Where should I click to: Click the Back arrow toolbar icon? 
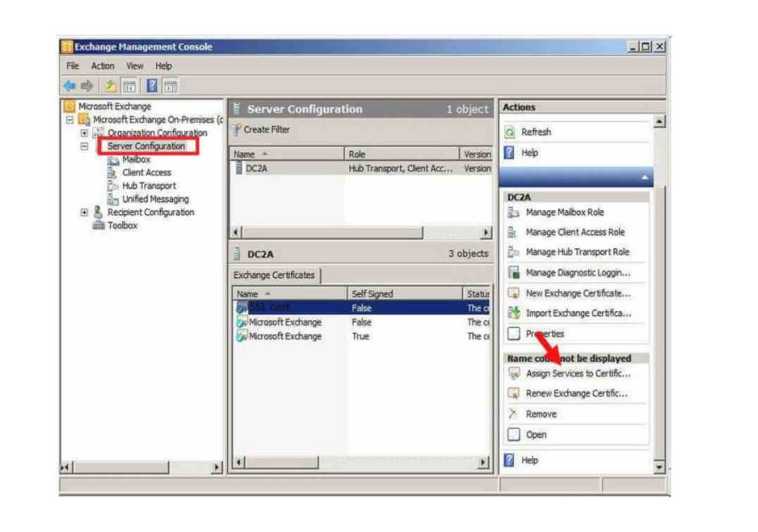pyautogui.click(x=70, y=86)
